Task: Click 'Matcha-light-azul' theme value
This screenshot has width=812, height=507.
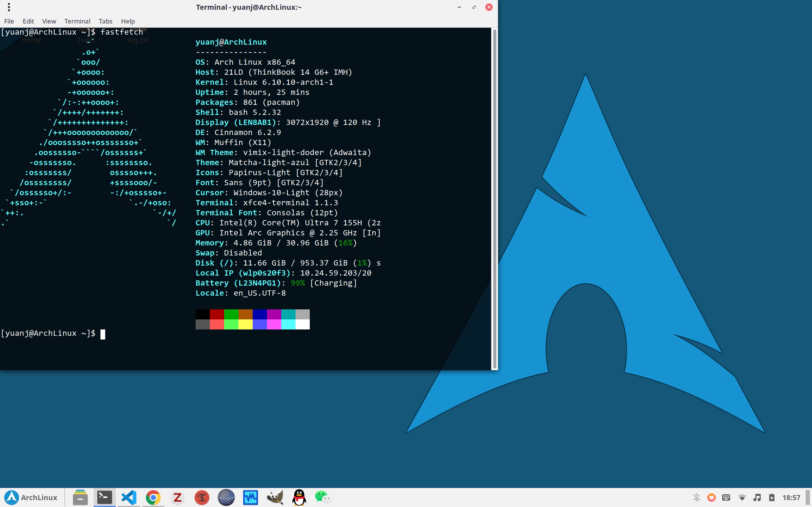Action: [x=269, y=163]
